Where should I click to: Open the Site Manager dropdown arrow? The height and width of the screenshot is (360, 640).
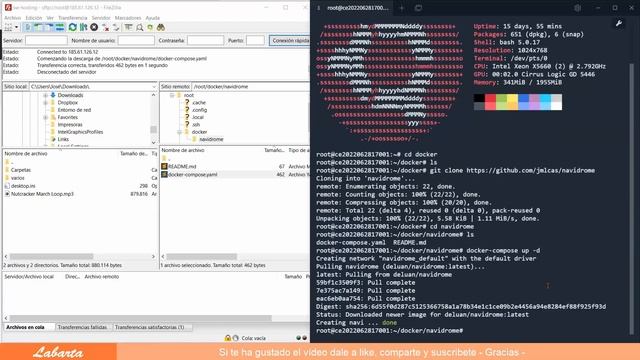click(x=16, y=27)
